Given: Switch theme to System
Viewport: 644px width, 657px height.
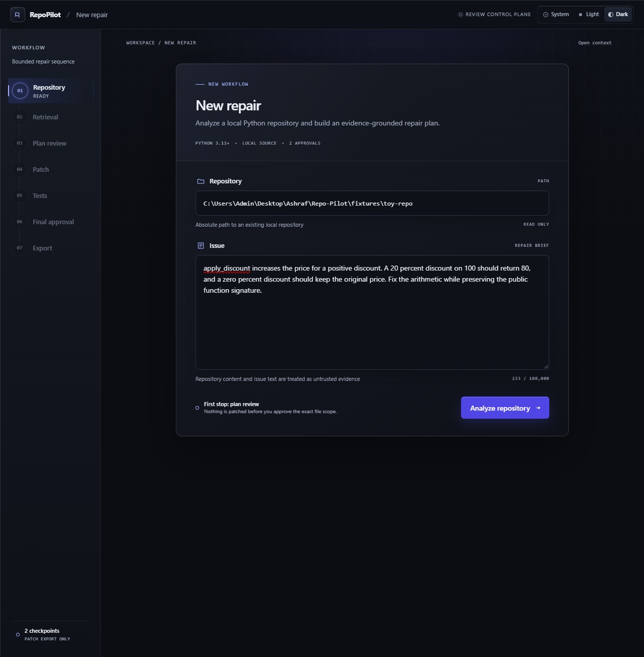Looking at the screenshot, I should coord(556,15).
